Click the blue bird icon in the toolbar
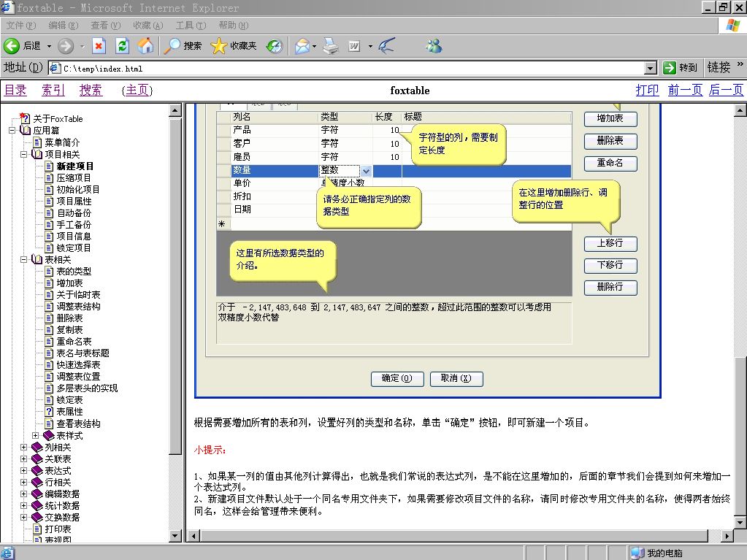The height and width of the screenshot is (560, 747). pyautogui.click(x=386, y=46)
